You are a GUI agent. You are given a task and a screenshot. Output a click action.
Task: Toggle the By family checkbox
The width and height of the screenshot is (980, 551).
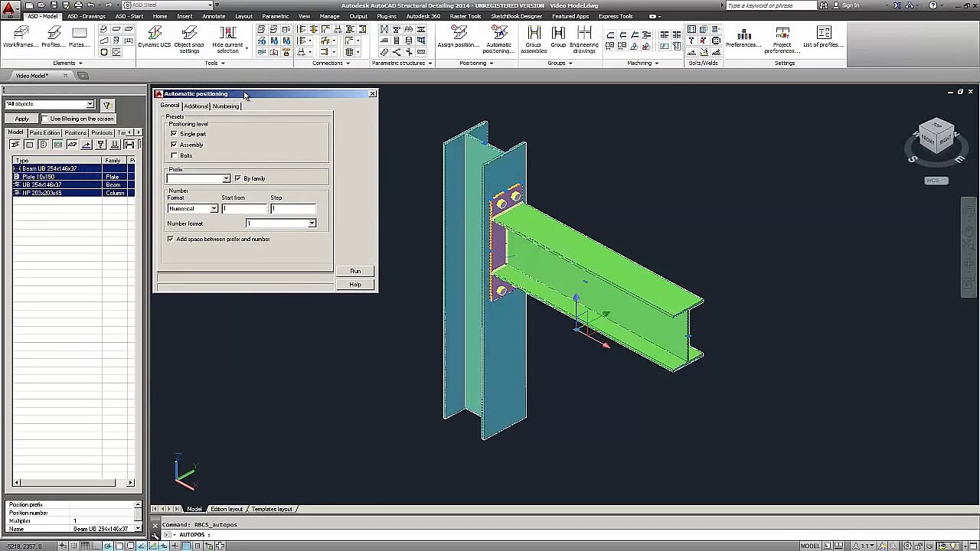point(237,178)
